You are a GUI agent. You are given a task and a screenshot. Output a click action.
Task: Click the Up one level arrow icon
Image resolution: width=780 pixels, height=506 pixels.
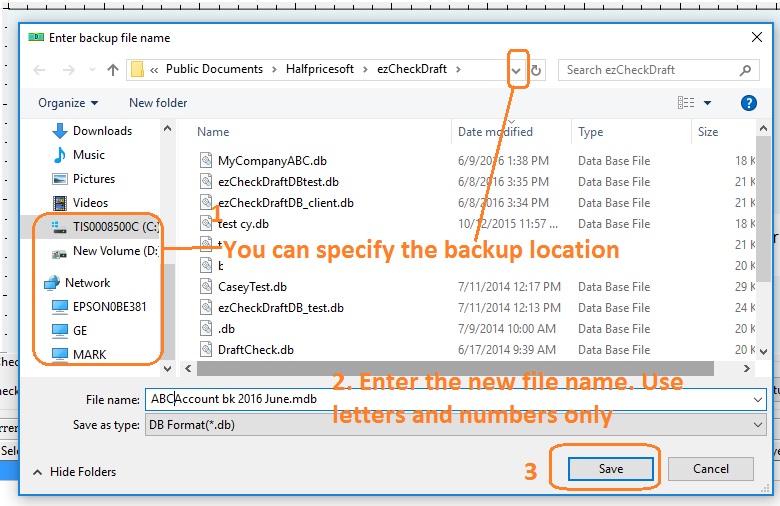point(113,70)
